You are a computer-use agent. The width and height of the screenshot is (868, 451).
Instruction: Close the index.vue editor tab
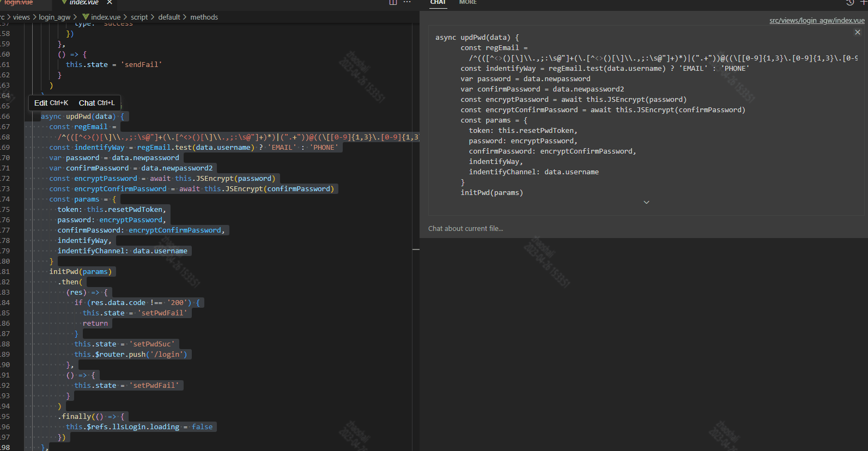tap(110, 3)
